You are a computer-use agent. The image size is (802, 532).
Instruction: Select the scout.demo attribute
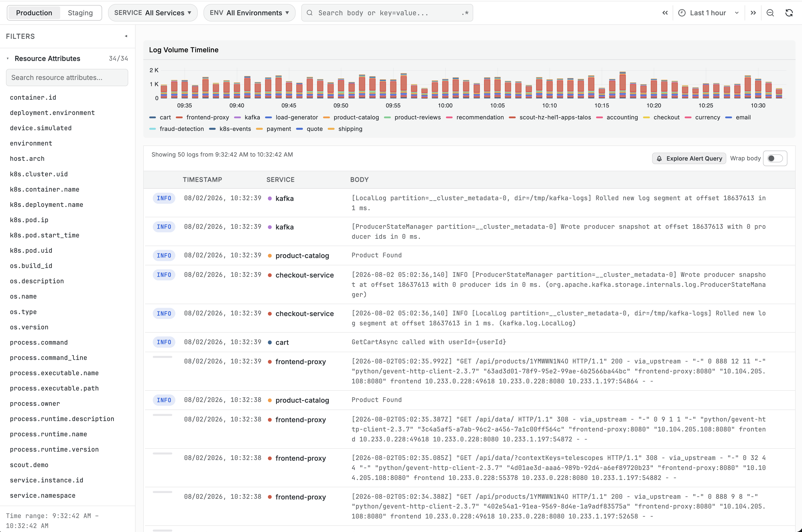click(29, 465)
